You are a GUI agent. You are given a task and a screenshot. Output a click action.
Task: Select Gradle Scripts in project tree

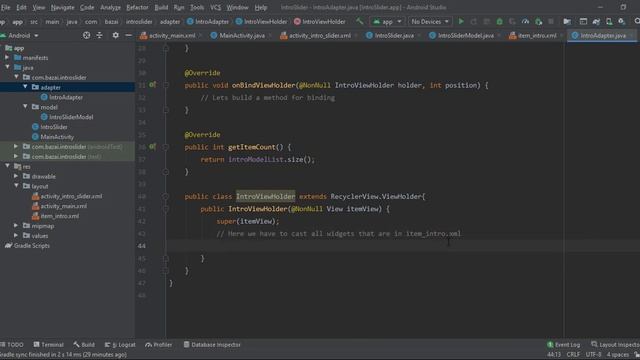pyautogui.click(x=27, y=245)
